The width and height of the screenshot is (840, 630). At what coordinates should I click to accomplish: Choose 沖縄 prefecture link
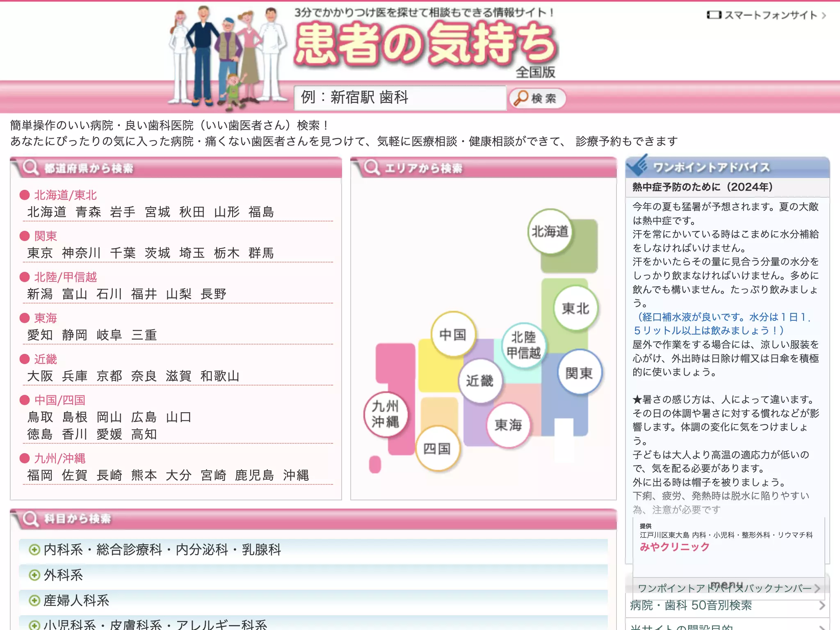point(296,475)
